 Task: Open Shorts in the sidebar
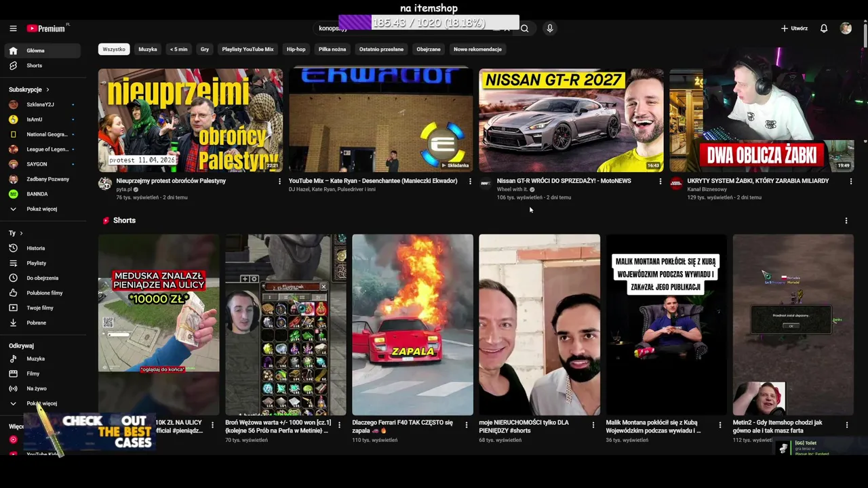42,66
